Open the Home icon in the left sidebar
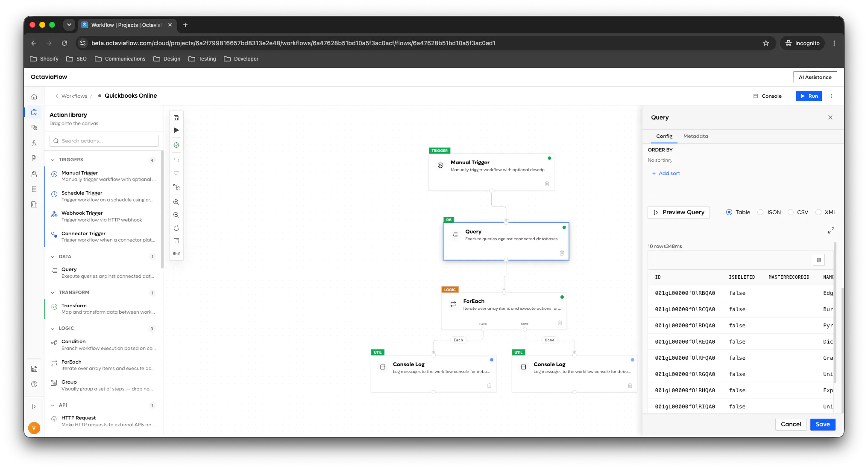 pyautogui.click(x=34, y=97)
